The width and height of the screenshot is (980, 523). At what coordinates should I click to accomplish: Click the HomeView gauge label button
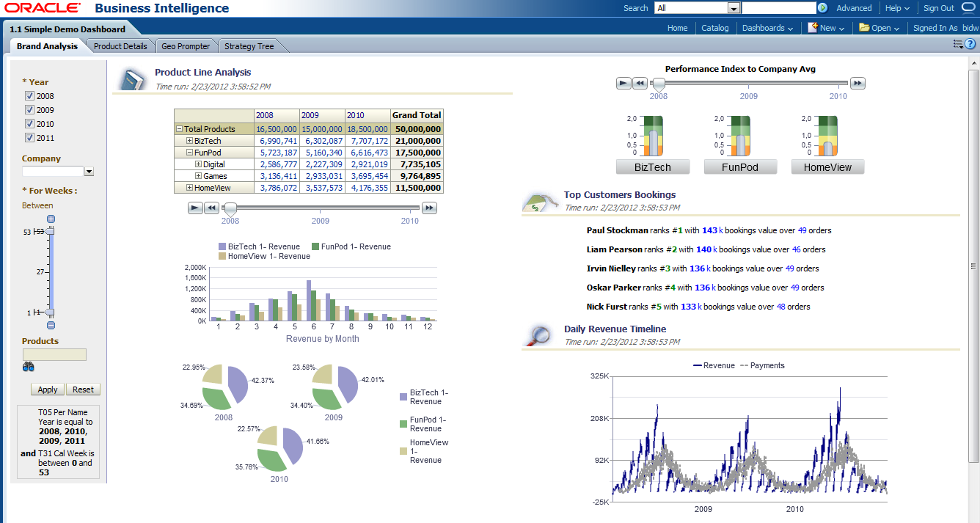coord(828,167)
